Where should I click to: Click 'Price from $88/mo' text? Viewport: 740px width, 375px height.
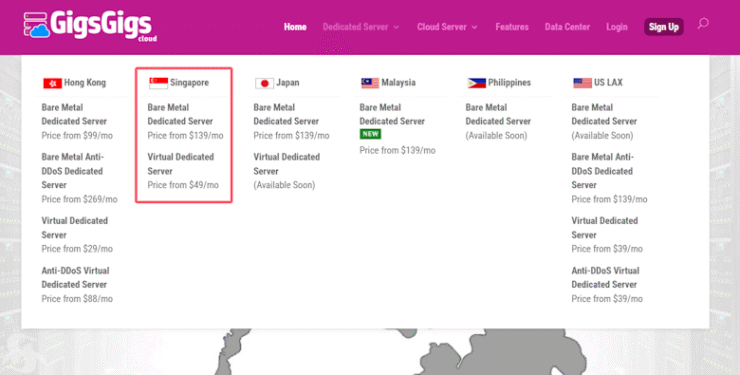click(77, 299)
